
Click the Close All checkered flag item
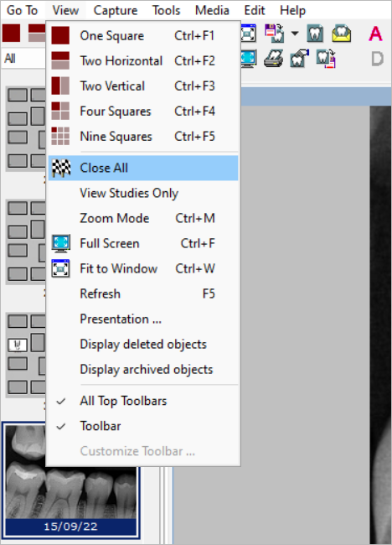pos(143,168)
